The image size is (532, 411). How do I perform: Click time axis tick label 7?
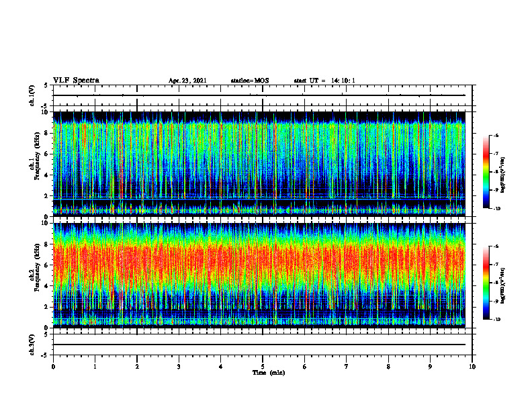pos(347,367)
